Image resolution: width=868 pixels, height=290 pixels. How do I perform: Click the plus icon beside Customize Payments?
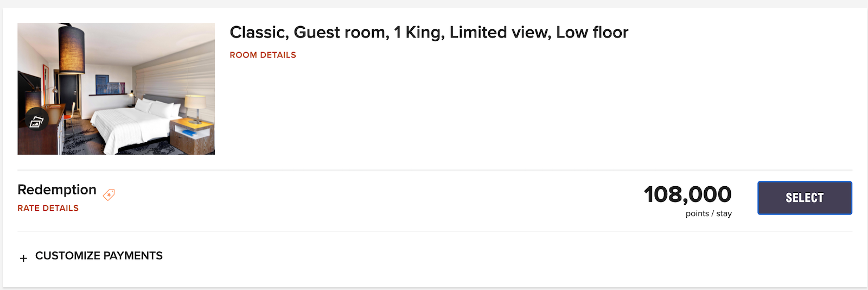(23, 259)
